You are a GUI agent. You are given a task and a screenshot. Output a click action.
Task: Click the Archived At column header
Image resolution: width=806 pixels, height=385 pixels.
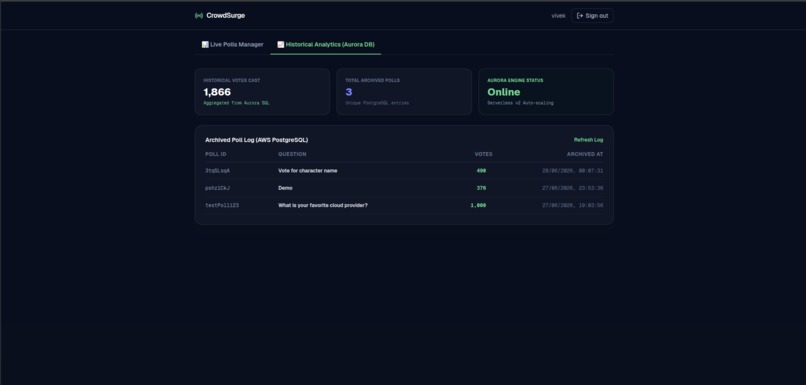tap(585, 154)
